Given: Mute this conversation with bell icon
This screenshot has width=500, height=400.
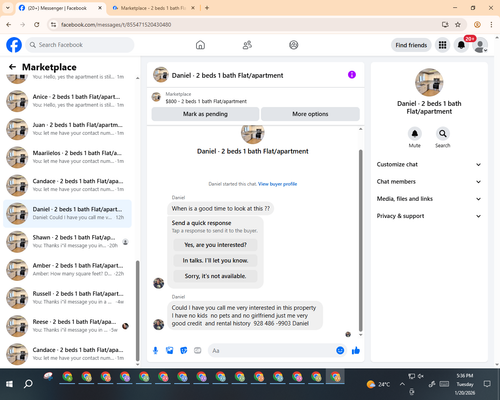Looking at the screenshot, I should click(414, 134).
